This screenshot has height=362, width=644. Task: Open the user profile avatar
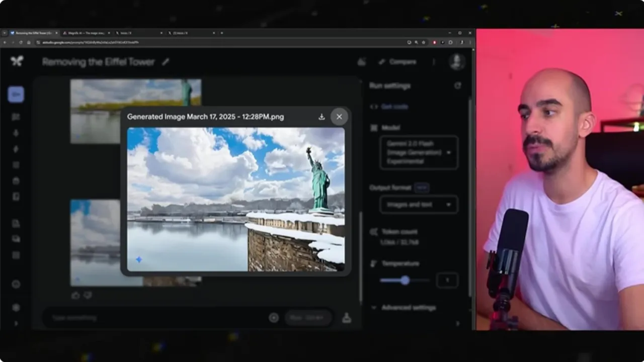[457, 62]
